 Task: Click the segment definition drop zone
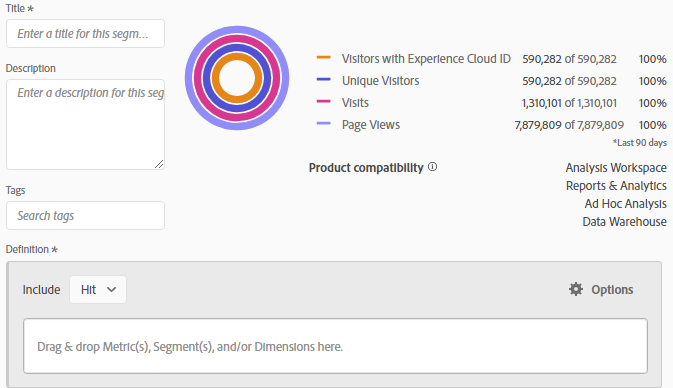click(335, 346)
